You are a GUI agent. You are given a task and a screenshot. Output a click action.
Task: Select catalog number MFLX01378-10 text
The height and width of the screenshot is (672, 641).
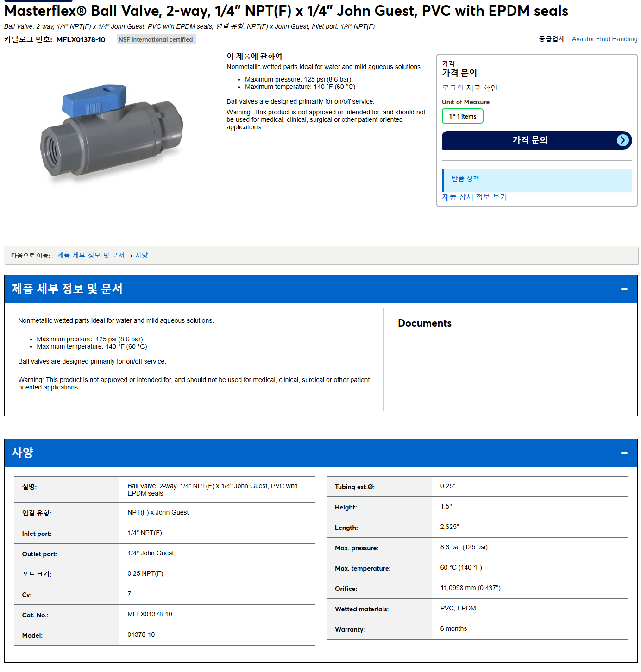pos(81,40)
